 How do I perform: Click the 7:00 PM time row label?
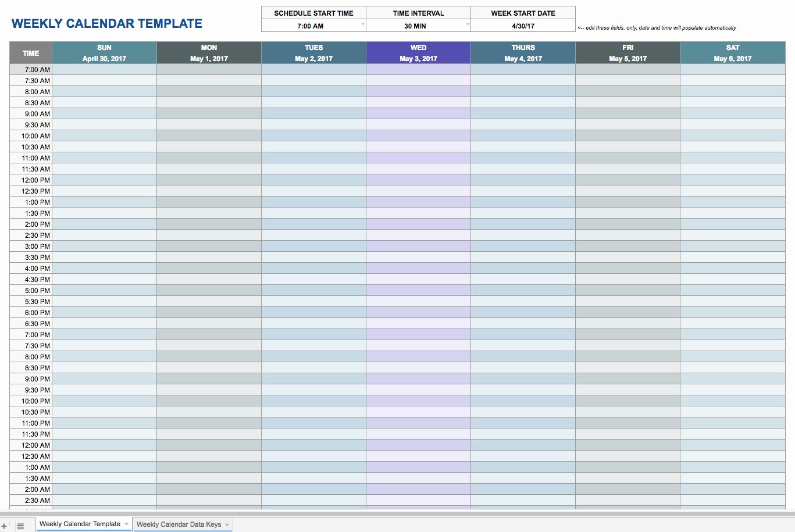click(x=31, y=335)
